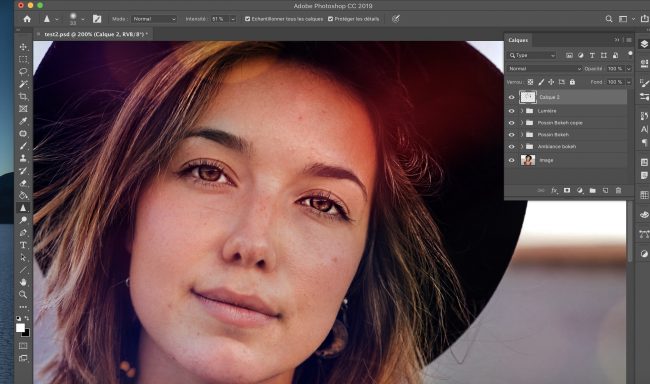Select the Path Selection tool

click(x=23, y=258)
